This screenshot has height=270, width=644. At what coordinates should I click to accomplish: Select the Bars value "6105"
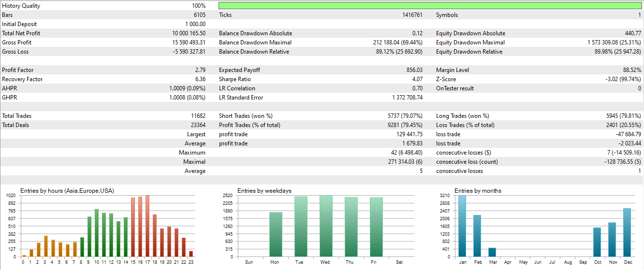[x=200, y=15]
